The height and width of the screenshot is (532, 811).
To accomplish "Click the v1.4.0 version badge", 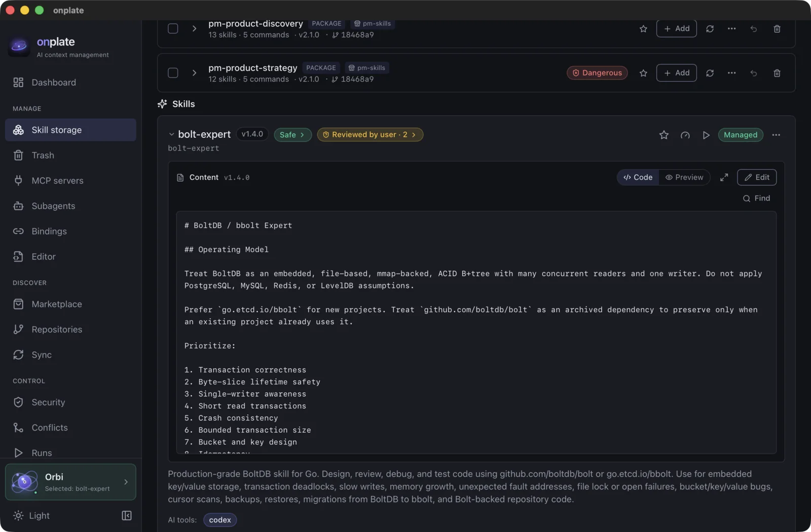I will pyautogui.click(x=252, y=134).
